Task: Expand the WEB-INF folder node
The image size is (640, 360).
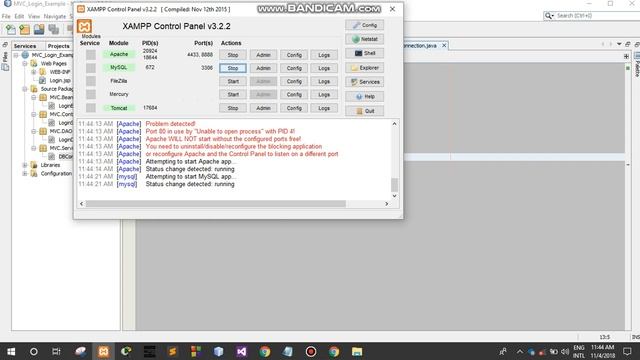Action: click(x=34, y=72)
